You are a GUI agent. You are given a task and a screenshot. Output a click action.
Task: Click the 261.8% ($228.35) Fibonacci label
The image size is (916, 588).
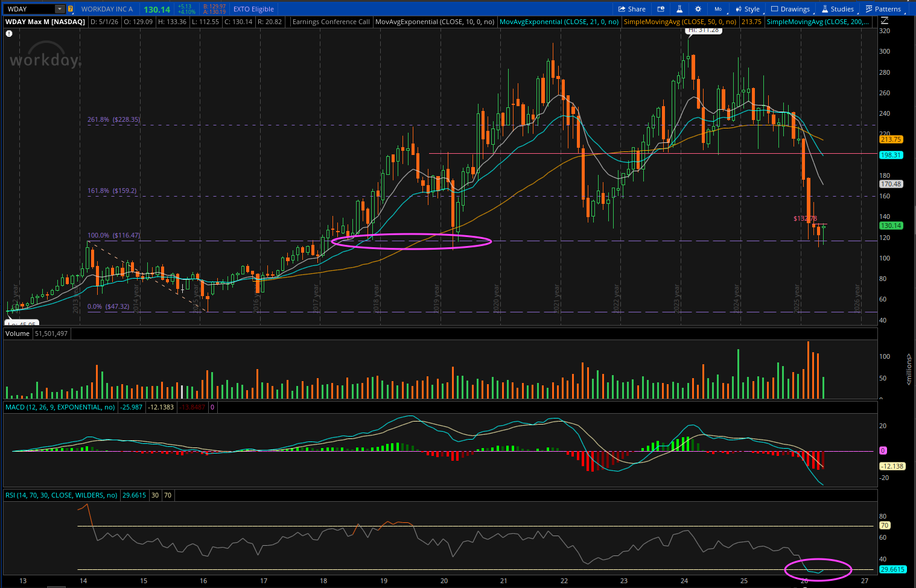114,119
